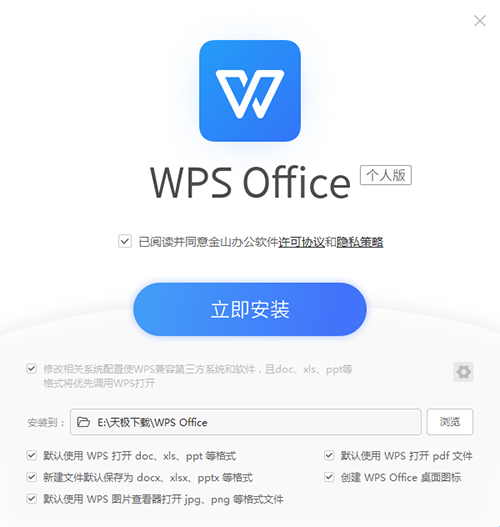The width and height of the screenshot is (500, 527).
Task: Click the 安装到 label
Action: 45,422
